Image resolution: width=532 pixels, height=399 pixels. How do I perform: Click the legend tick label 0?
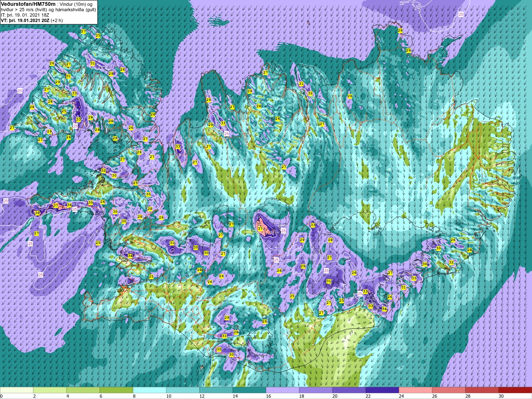[2, 396]
